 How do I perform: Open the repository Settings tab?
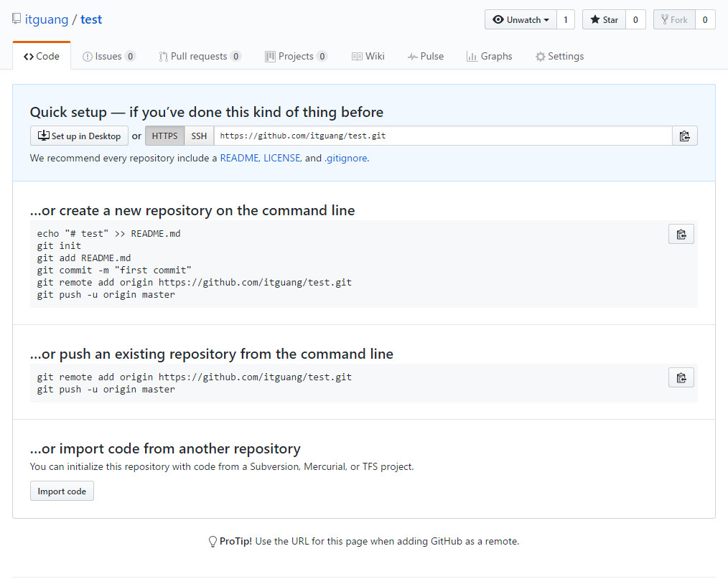pos(559,56)
